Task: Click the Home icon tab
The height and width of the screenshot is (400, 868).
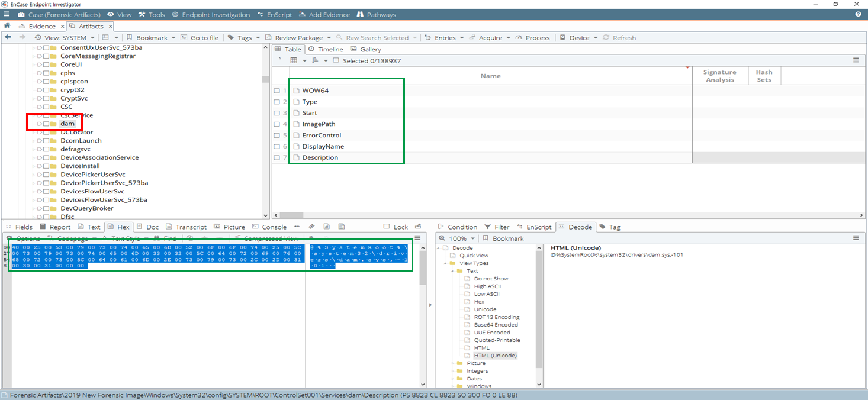Action: click(x=7, y=26)
